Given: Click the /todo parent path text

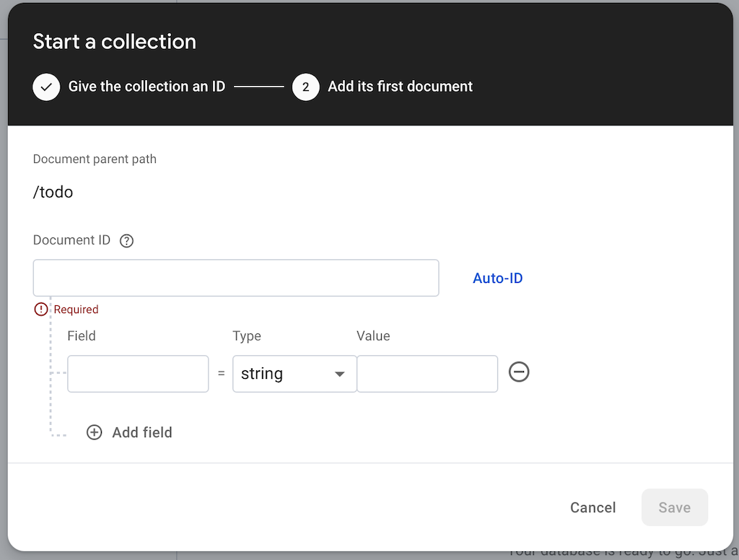Looking at the screenshot, I should pyautogui.click(x=53, y=193).
